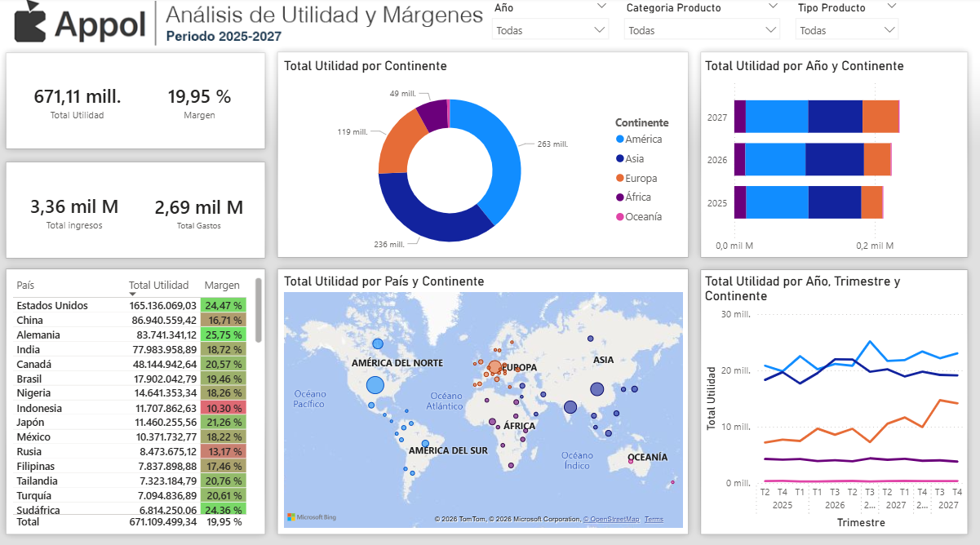Sort table by the País column header
Screen dimensions: 980x545
coord(26,286)
